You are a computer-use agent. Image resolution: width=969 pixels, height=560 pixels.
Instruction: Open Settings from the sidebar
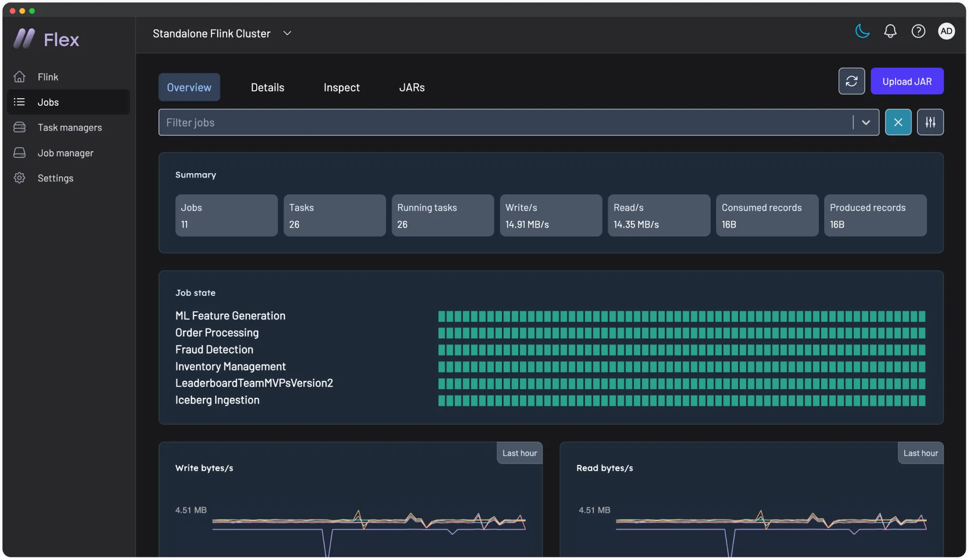[55, 179]
